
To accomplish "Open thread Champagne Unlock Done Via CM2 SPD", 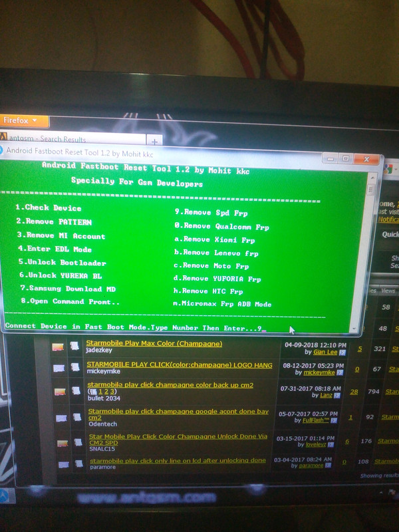I will point(178,440).
